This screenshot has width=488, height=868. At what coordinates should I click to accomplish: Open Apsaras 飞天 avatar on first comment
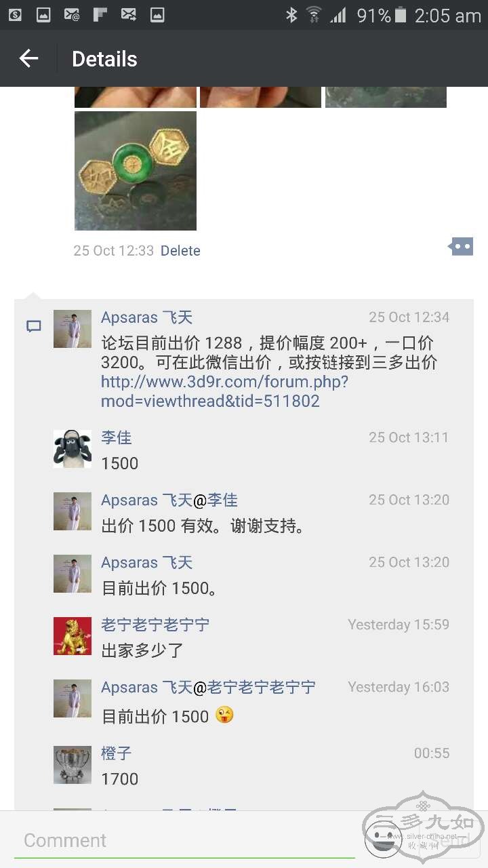point(73,329)
